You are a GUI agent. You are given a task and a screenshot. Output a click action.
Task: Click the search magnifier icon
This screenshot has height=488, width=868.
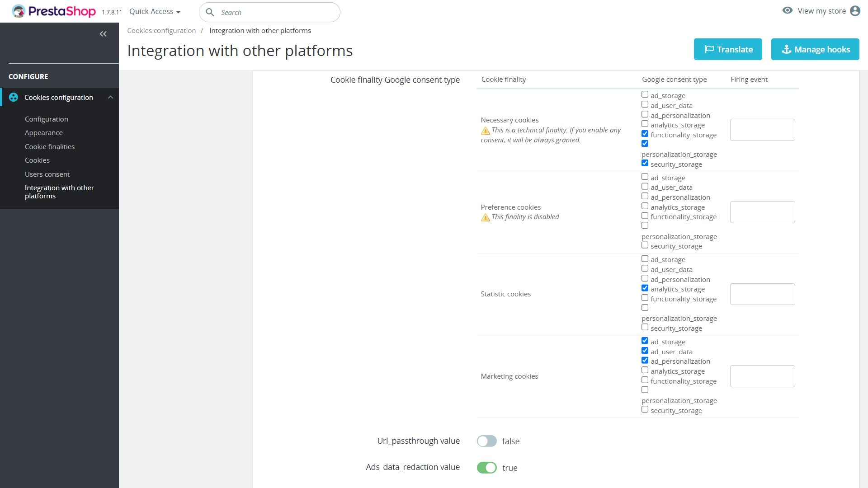[210, 12]
